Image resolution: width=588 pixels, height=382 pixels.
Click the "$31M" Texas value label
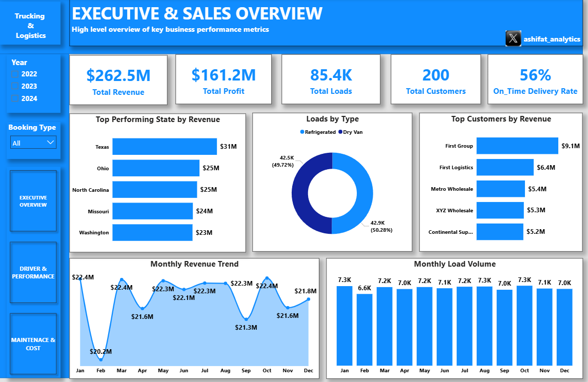tap(228, 146)
